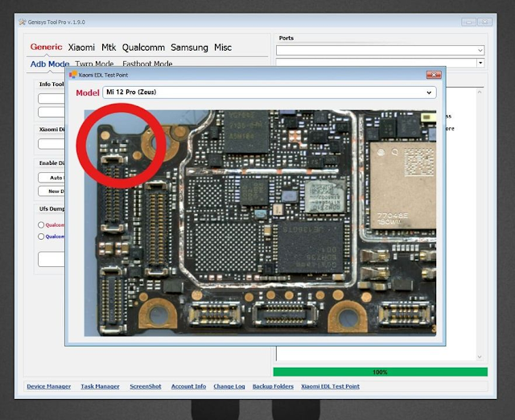Click the Genisys Tool Pro title bar icon
The image size is (515, 420).
click(x=23, y=22)
